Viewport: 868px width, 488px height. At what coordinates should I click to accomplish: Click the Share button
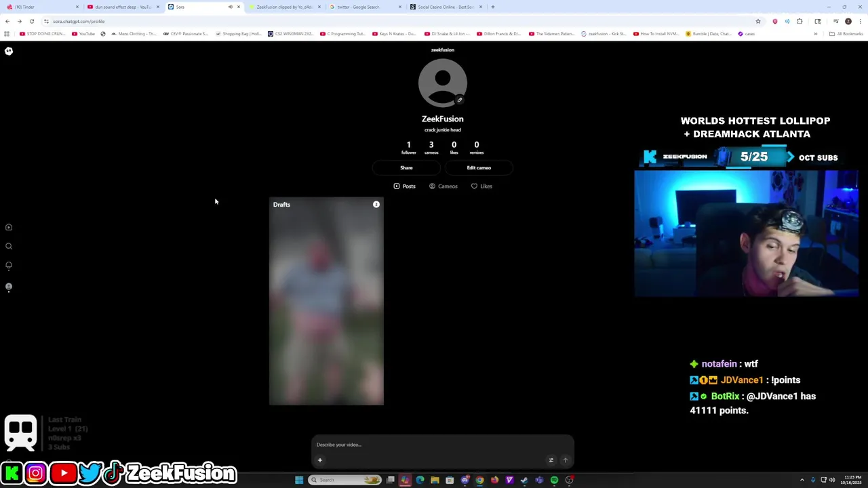point(406,167)
